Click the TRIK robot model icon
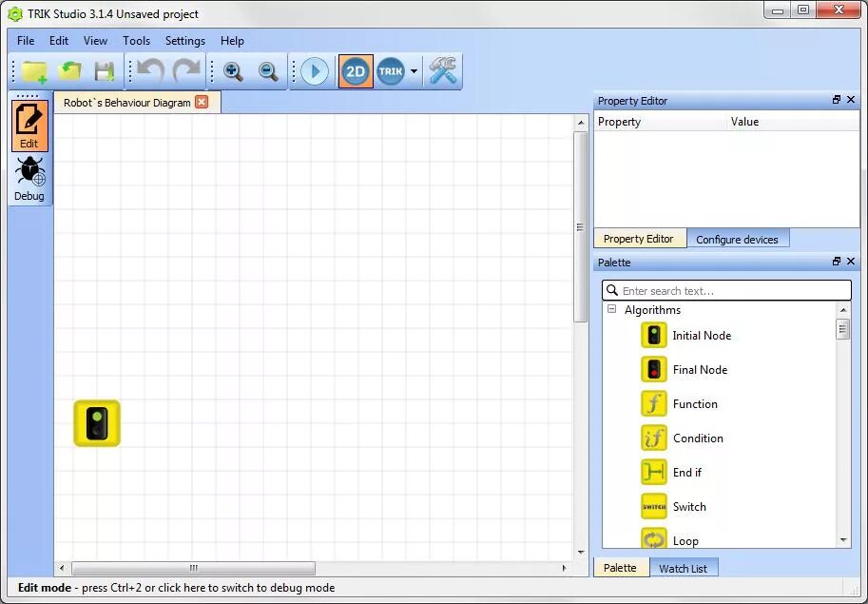The image size is (868, 604). point(391,71)
